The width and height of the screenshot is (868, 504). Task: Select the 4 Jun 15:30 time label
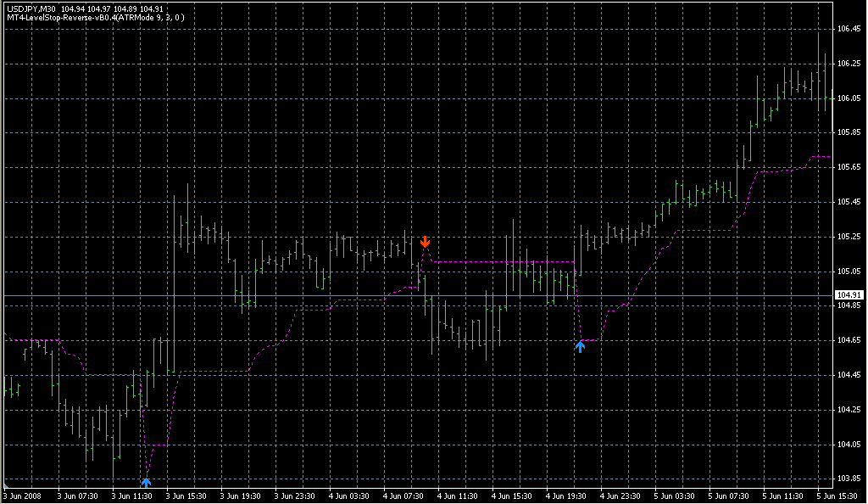(513, 496)
